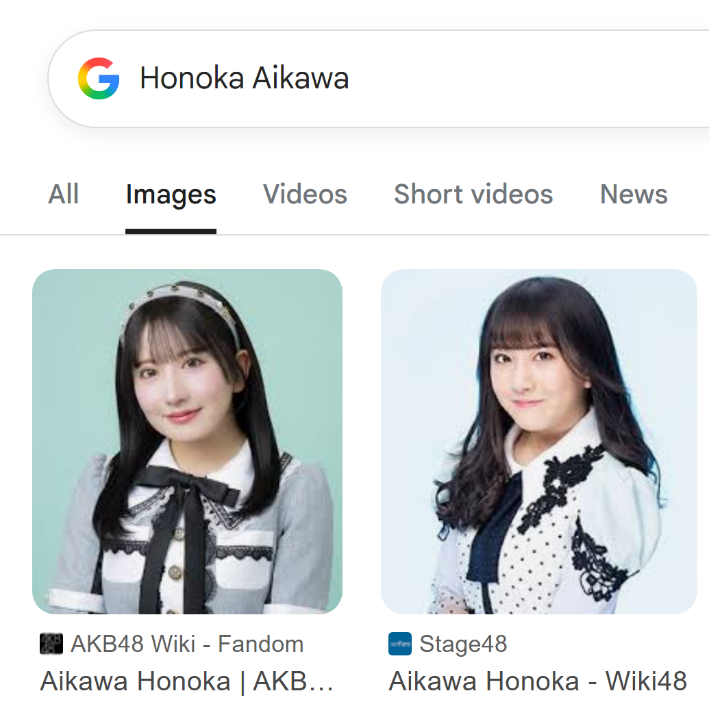The width and height of the screenshot is (709, 728).
Task: Click the underline beneath the Images tab
Action: (x=171, y=231)
